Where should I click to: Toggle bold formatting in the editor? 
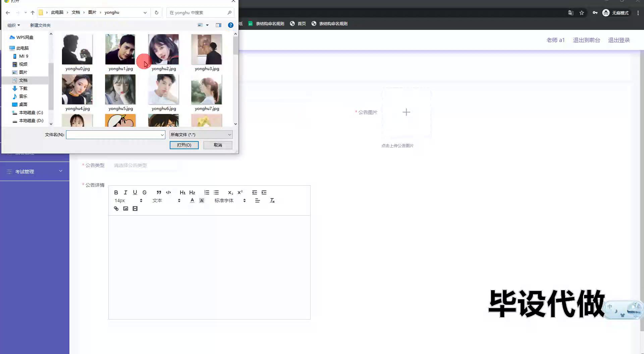pos(116,192)
